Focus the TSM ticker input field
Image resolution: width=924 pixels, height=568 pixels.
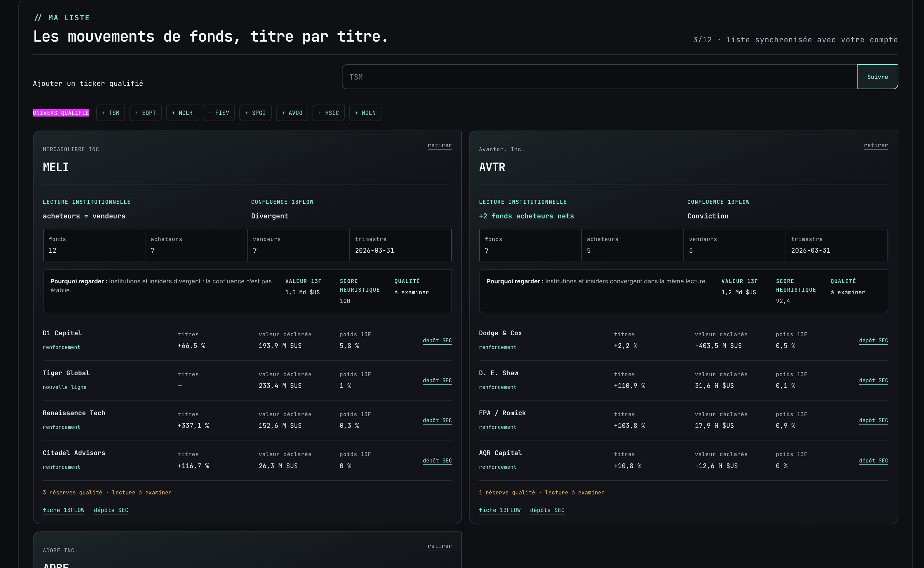(599, 77)
